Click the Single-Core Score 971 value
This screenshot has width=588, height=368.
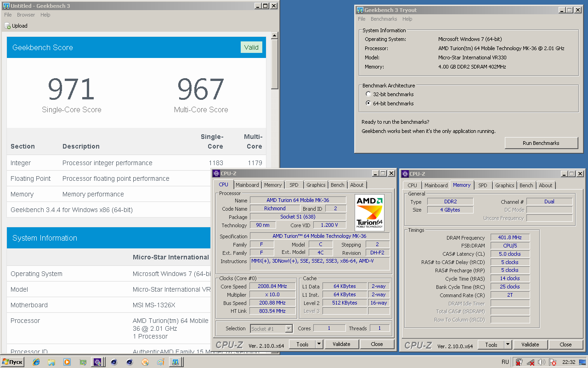click(x=71, y=89)
